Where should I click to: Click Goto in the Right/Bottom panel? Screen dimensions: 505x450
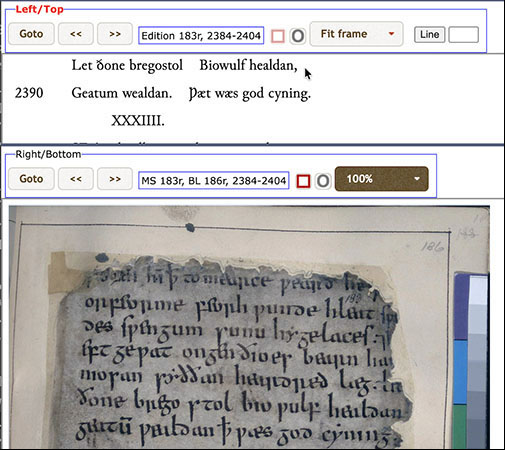pyautogui.click(x=31, y=179)
